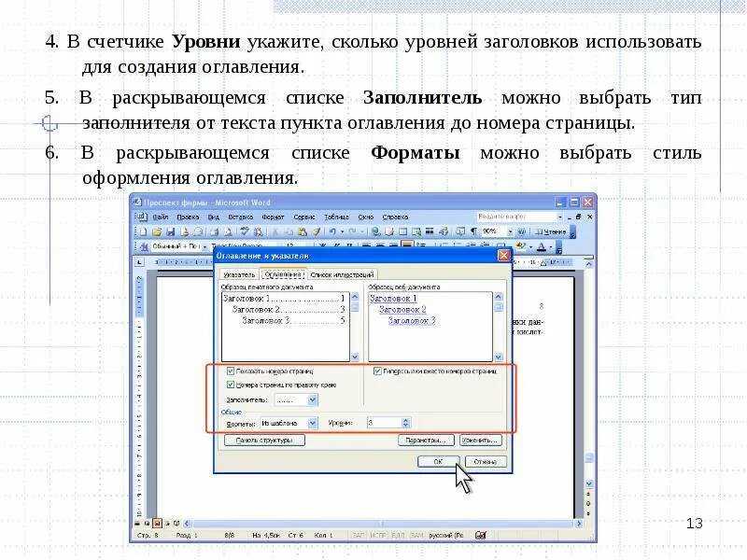The image size is (747, 560).
Task: Click the Standard toolbar options arrow beside Чтение
Action: [573, 231]
